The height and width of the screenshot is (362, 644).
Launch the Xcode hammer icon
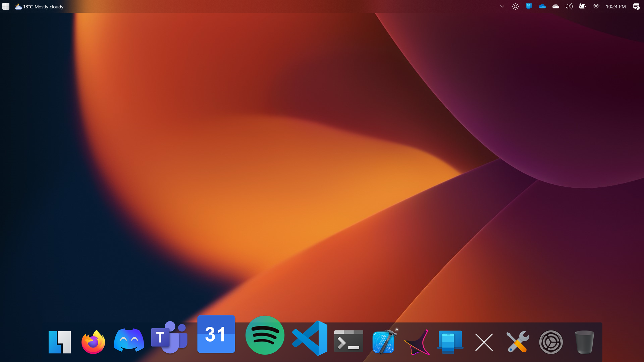point(384,342)
